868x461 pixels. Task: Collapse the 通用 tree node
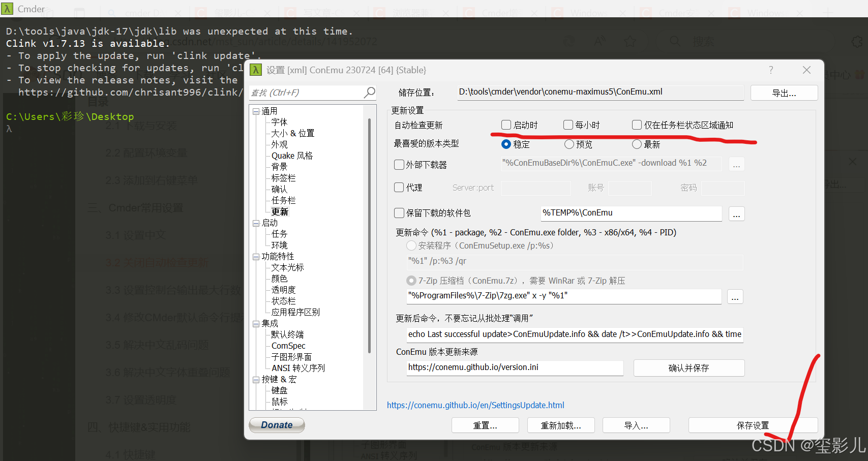pyautogui.click(x=256, y=111)
